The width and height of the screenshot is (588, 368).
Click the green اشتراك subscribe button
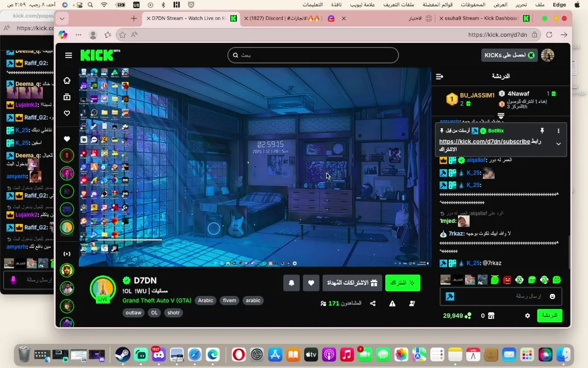pyautogui.click(x=402, y=283)
